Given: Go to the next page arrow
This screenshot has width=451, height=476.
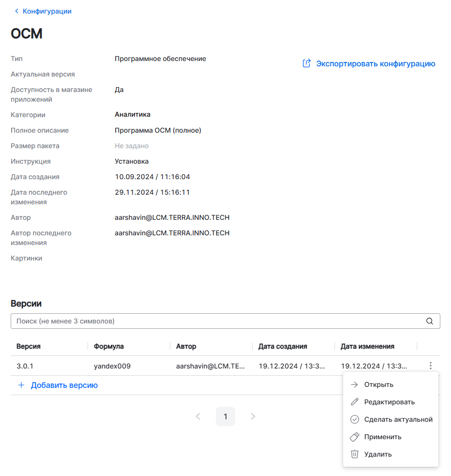Looking at the screenshot, I should point(253,416).
